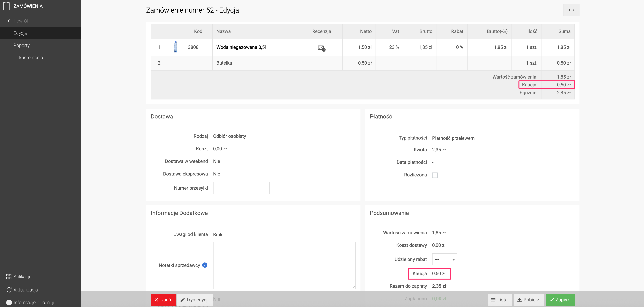Click the water bottle product thumbnail
Image resolution: width=644 pixels, height=307 pixels.
pyautogui.click(x=176, y=47)
